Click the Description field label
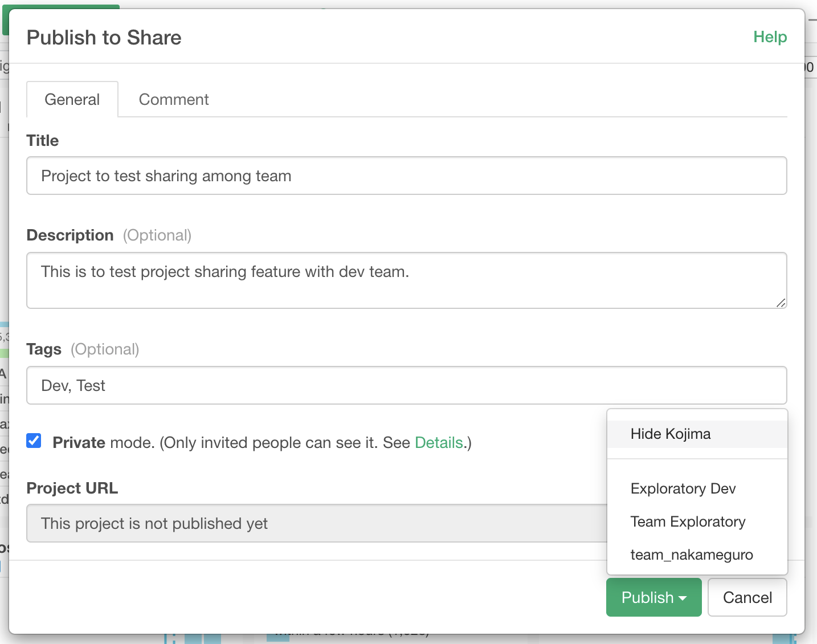Screen dimensions: 817x644 pos(70,235)
